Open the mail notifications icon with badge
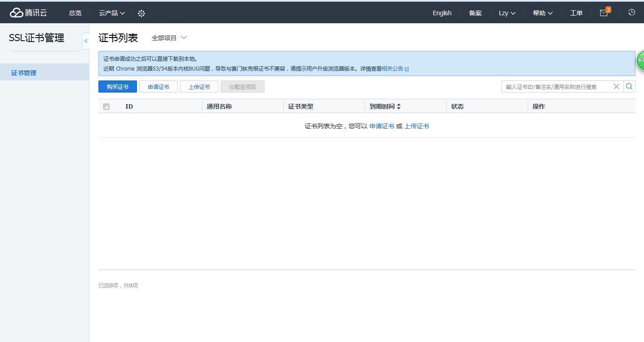Image resolution: width=644 pixels, height=342 pixels. click(x=604, y=13)
